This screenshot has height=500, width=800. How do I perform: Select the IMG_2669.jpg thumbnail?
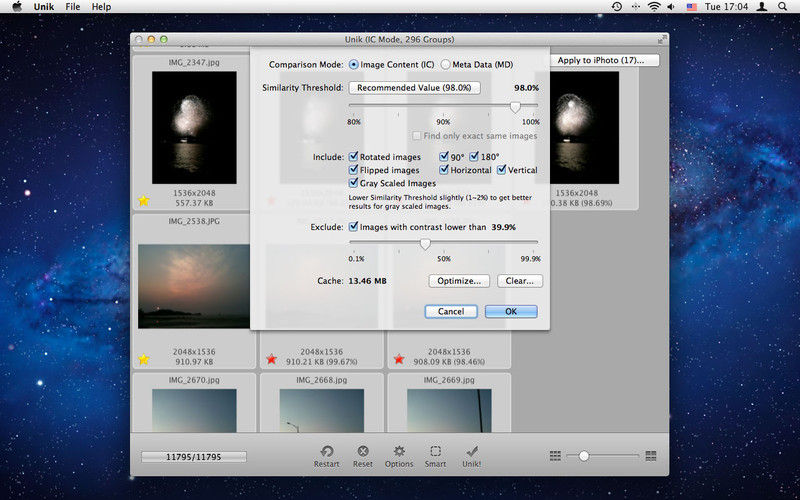(x=449, y=411)
